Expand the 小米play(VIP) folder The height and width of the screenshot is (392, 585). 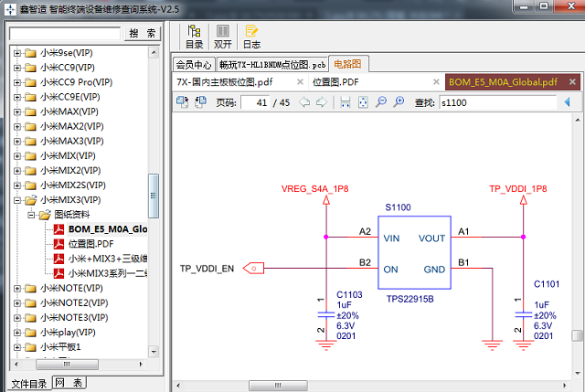[17, 333]
